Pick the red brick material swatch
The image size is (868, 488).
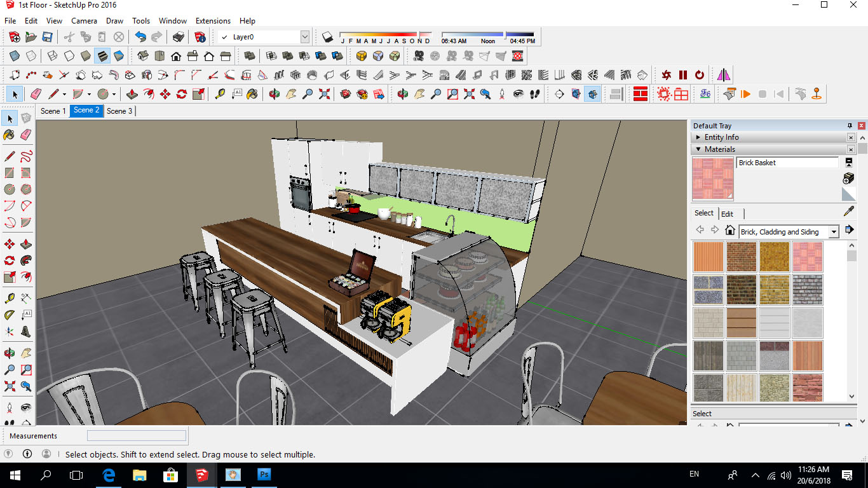(742, 257)
